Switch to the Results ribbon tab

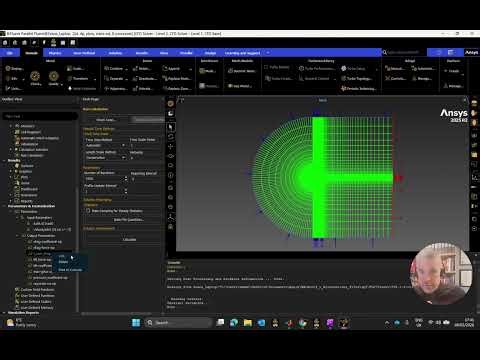coord(142,53)
